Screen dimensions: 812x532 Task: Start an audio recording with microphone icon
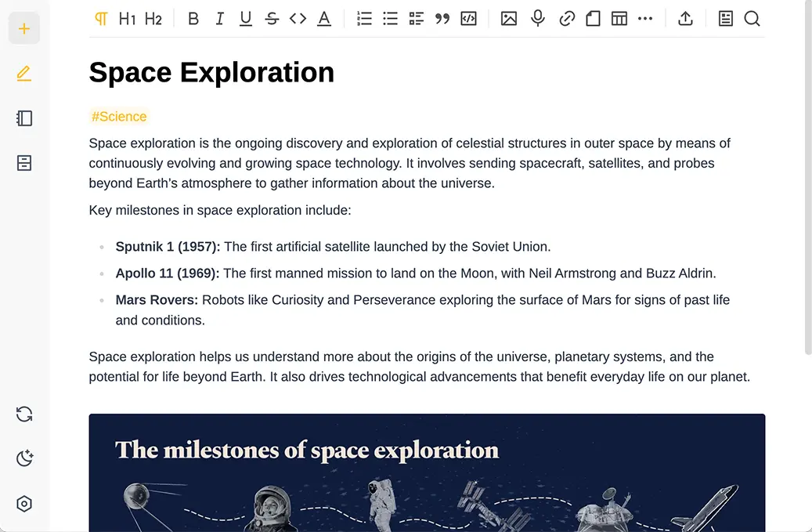538,19
